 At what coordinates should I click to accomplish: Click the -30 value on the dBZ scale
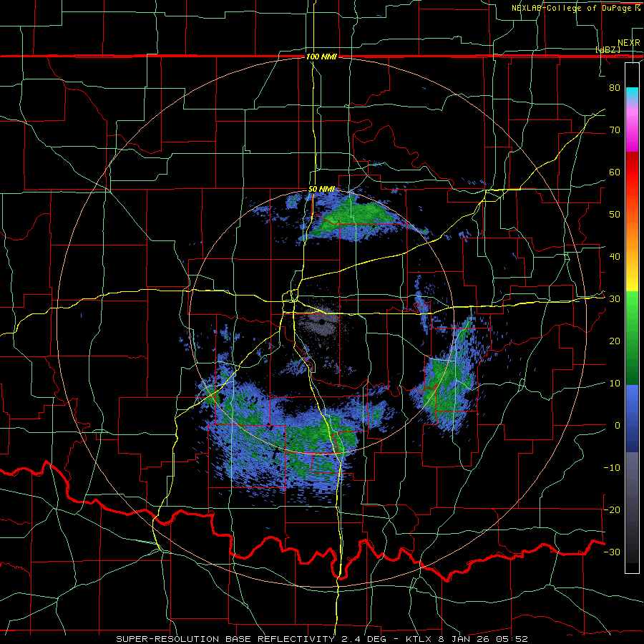(612, 552)
